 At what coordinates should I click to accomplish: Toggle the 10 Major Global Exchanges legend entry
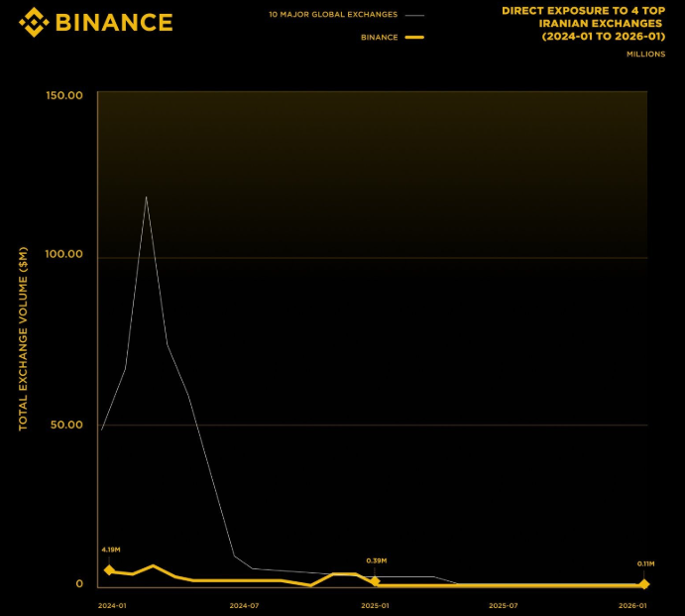333,15
